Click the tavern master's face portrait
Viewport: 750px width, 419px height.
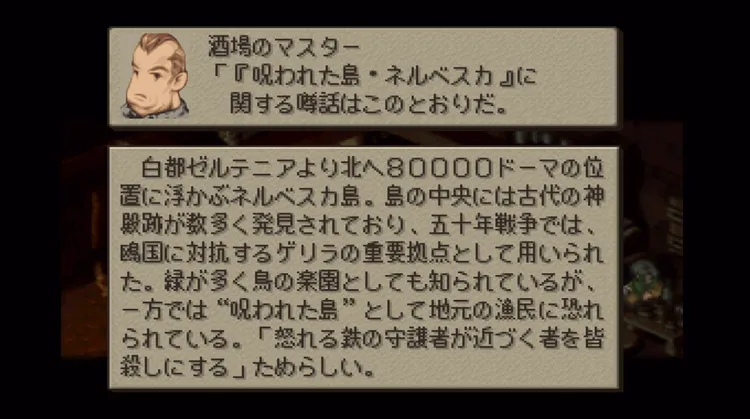point(156,76)
